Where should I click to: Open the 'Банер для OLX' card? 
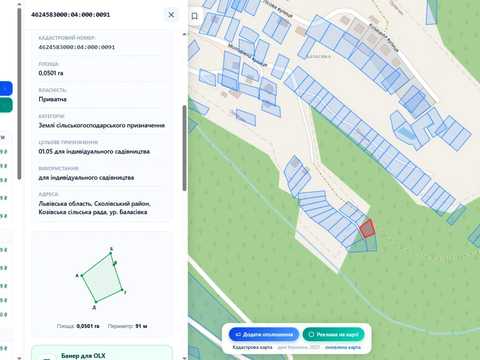[x=102, y=353]
